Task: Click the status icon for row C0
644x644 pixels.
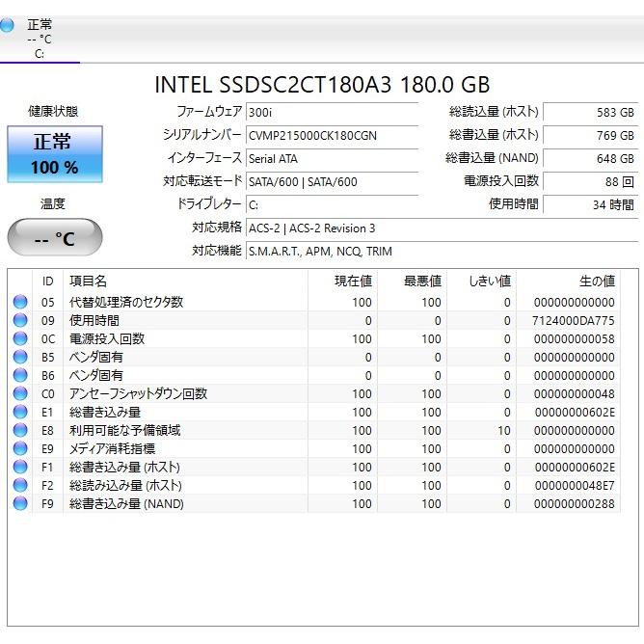Action: point(20,393)
